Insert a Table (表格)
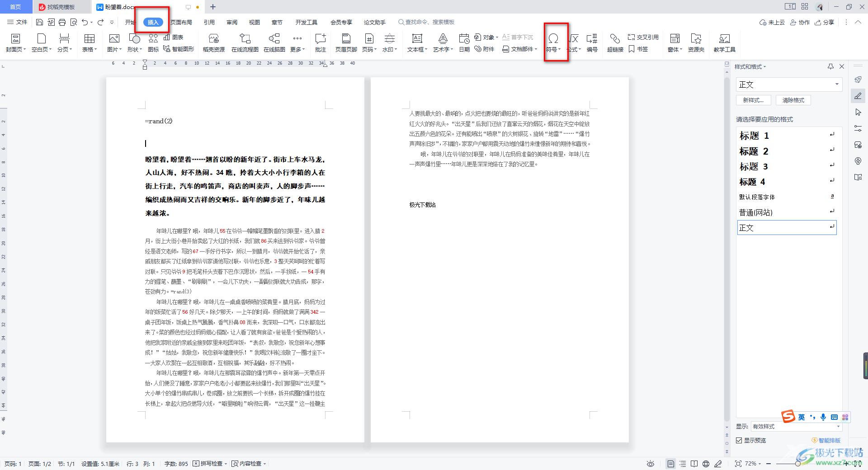The height and width of the screenshot is (470, 868). click(x=90, y=43)
